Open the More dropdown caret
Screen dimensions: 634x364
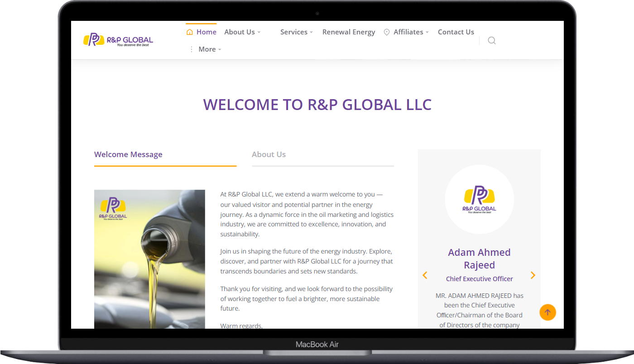click(220, 50)
